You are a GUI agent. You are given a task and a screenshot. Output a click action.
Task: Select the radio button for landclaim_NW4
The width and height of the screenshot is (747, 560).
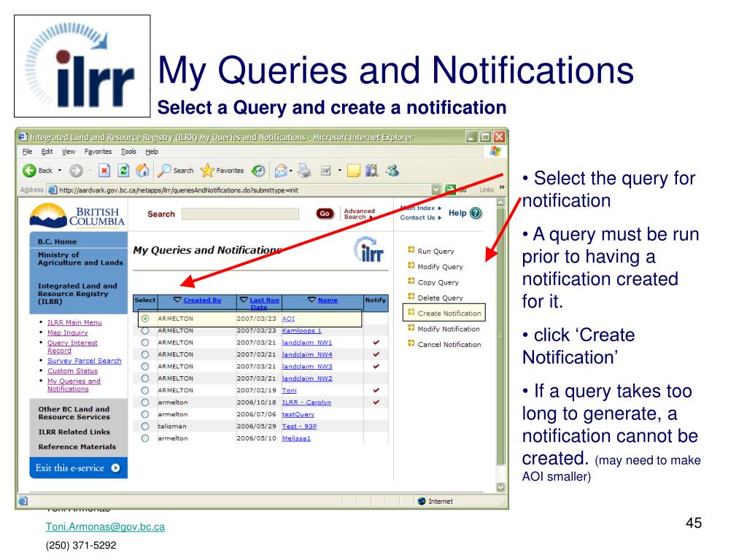coord(145,354)
